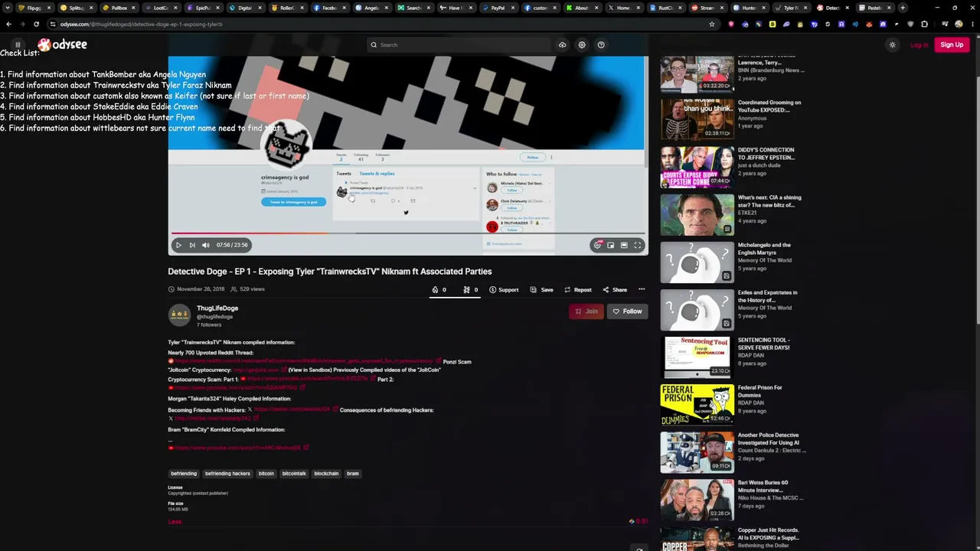Click the Sign Up button
The height and width of the screenshot is (551, 980).
pos(952,45)
